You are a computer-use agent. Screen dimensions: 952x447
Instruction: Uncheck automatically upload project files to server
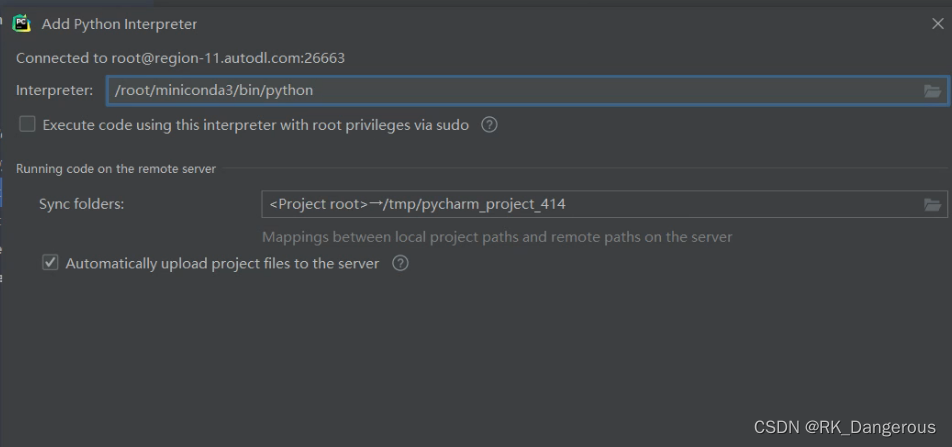tap(50, 262)
